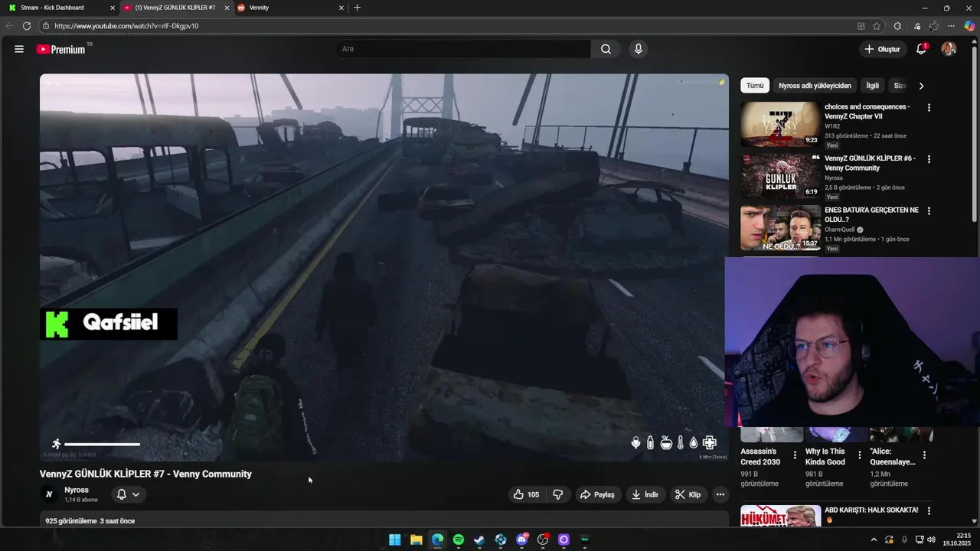Switch to VennyZ GÜNLÜK KLİPLER #7 tab

pyautogui.click(x=176, y=8)
